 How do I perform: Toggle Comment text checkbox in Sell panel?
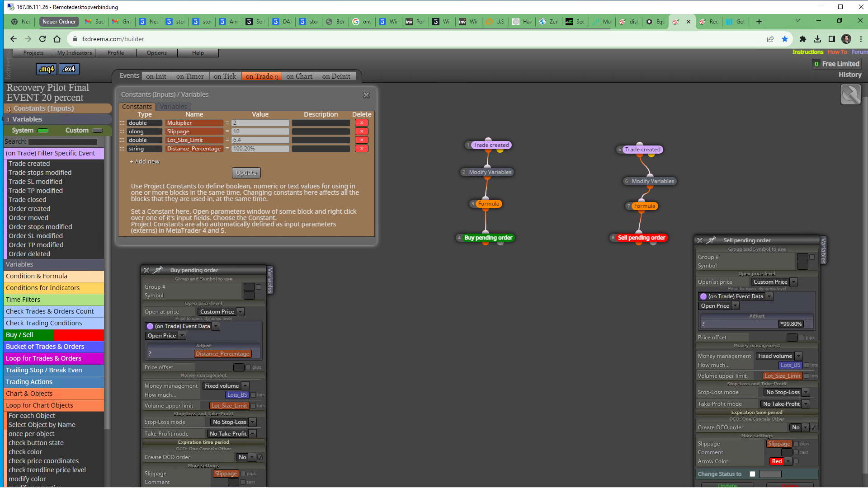796,452
